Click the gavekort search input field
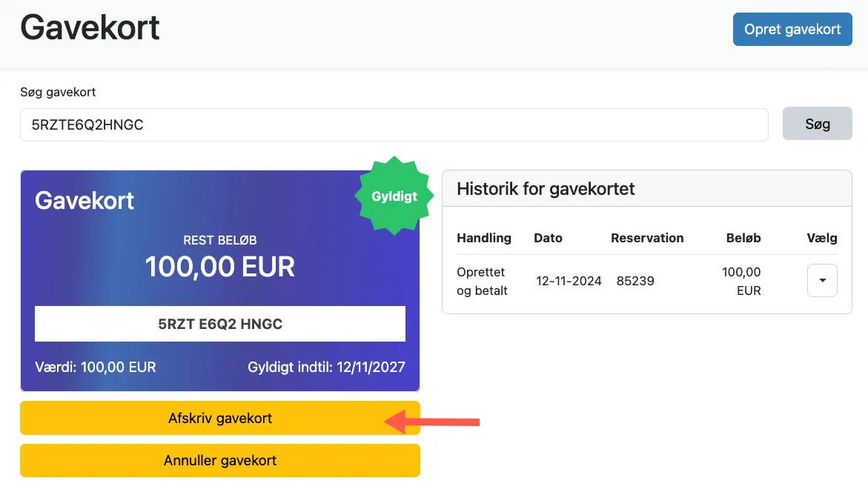 393,124
